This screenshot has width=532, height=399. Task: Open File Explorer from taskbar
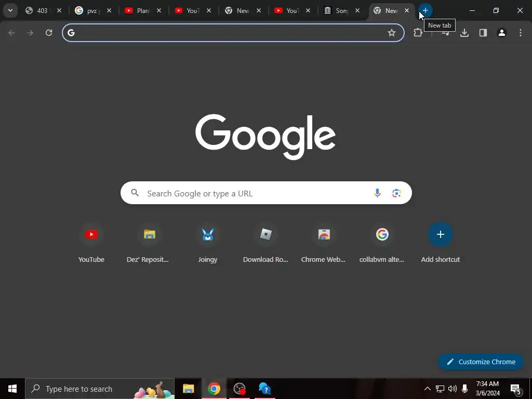click(x=188, y=389)
